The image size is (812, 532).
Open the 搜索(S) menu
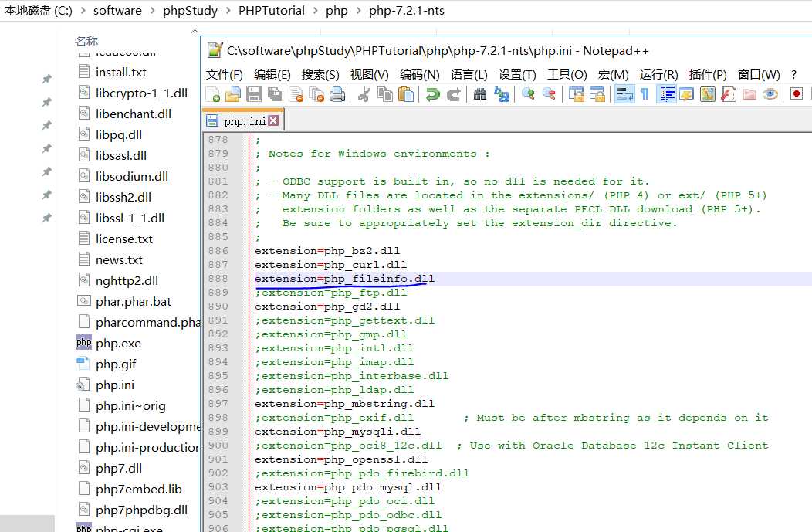320,75
